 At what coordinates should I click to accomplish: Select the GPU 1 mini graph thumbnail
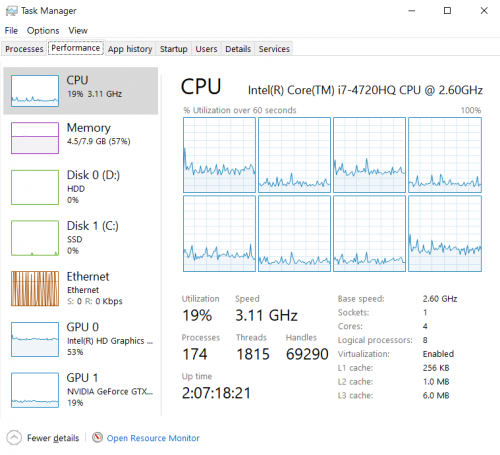pos(35,390)
